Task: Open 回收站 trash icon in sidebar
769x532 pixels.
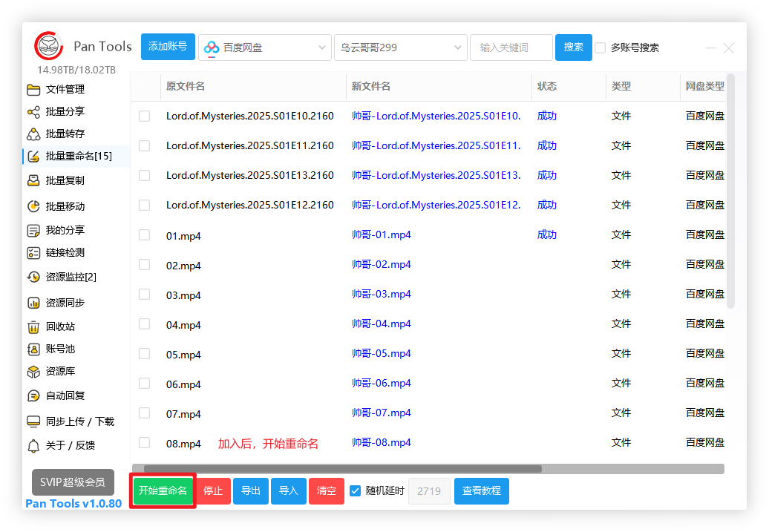Action: [x=33, y=327]
